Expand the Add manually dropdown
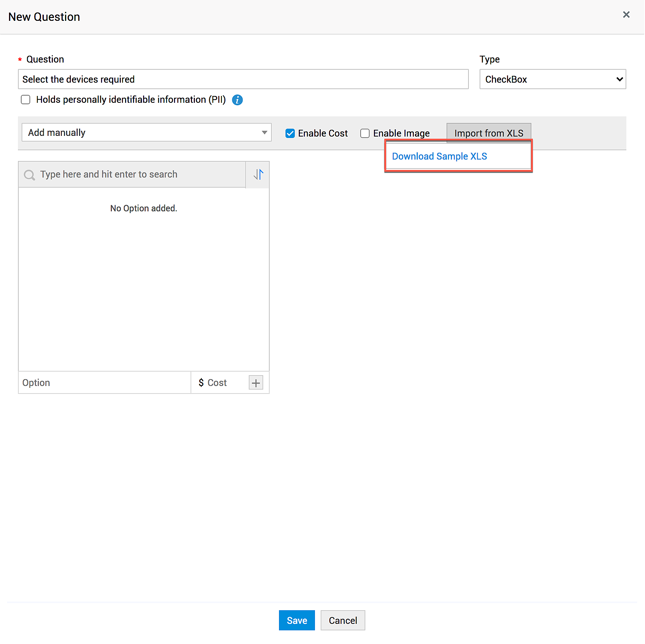 pos(146,133)
